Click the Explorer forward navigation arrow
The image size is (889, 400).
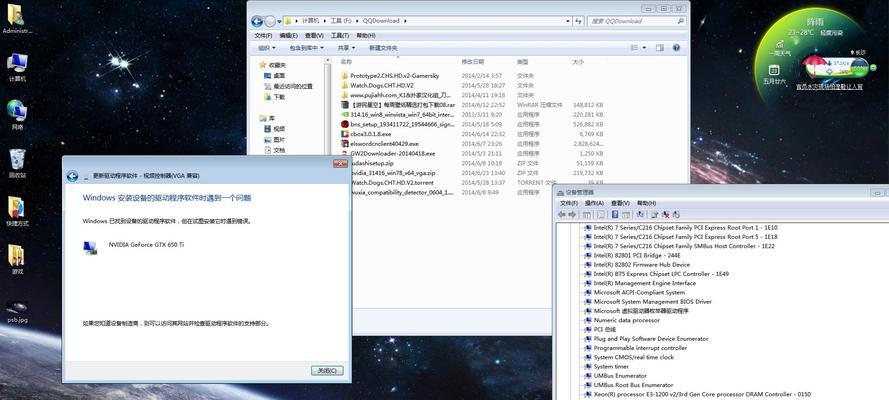(270, 22)
